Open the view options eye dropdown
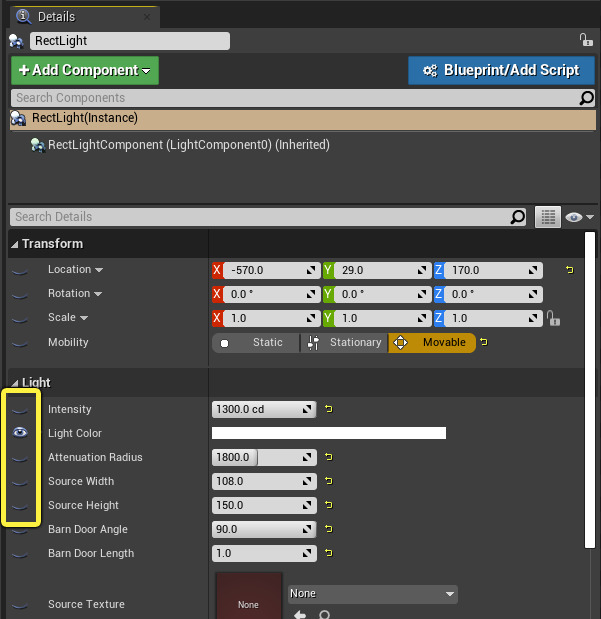 tap(579, 217)
